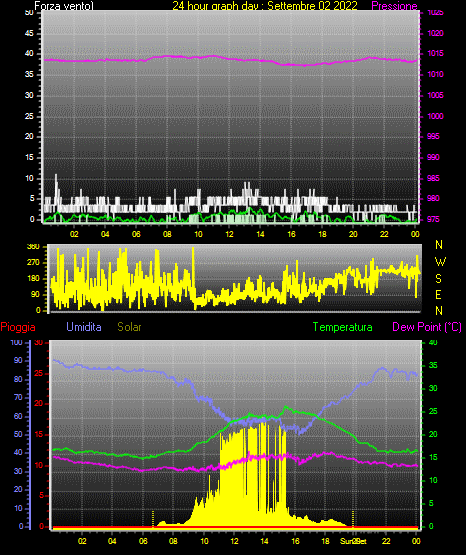Click "25" on the white wind force axis

tap(29, 116)
